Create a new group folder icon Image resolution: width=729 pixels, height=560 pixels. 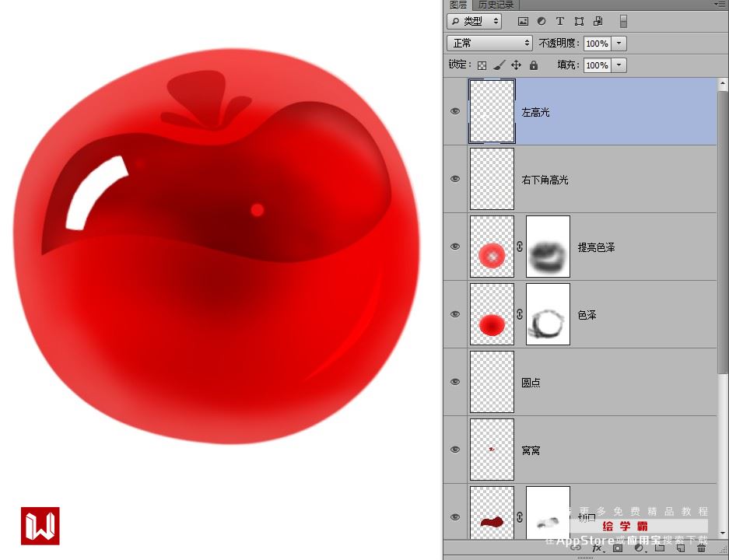pos(660,548)
